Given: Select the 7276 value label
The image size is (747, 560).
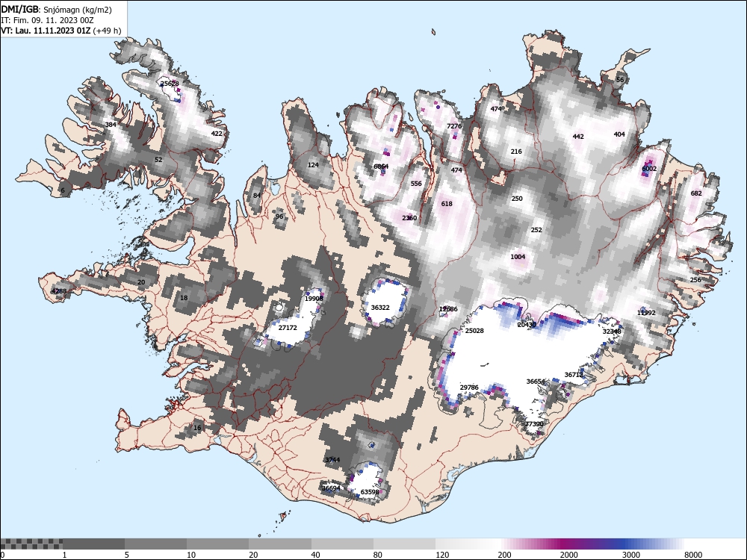Looking at the screenshot, I should point(454,125).
